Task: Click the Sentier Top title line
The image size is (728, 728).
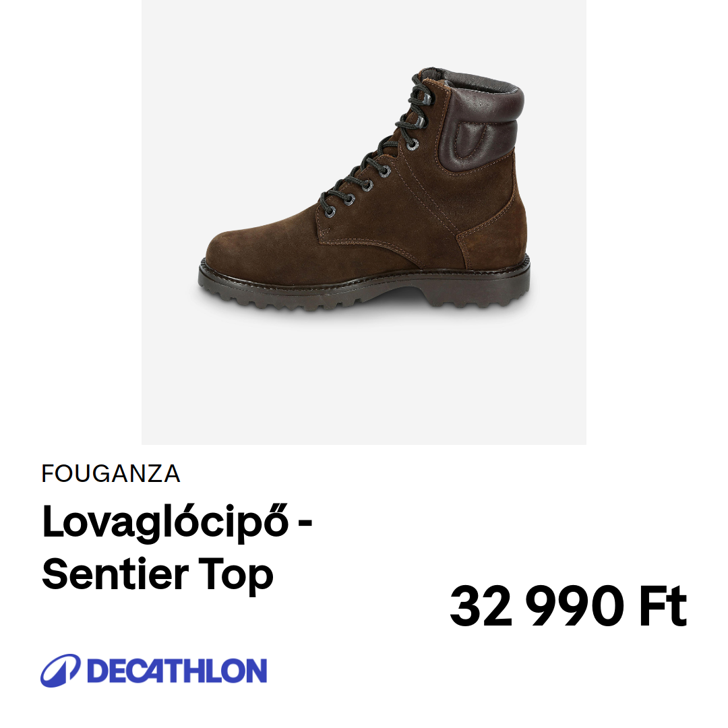Action: coord(157,575)
